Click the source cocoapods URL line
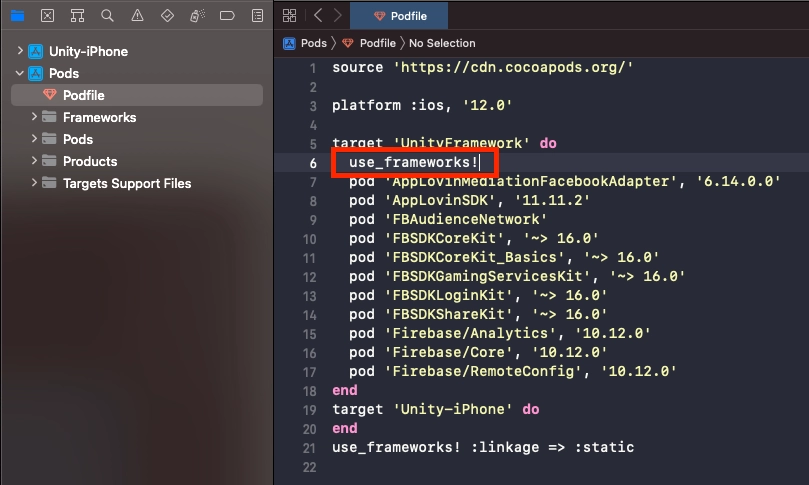The image size is (809, 485). [482, 68]
